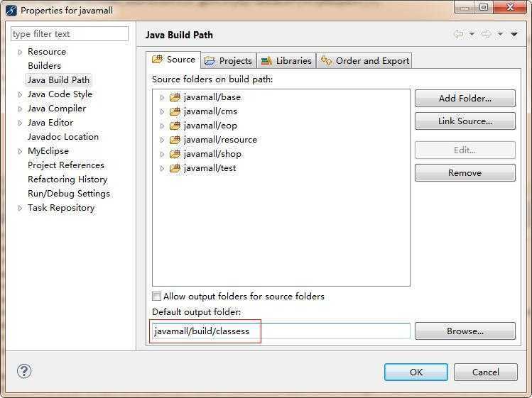Select Run/Debug Settings in the tree
Viewport: 532px width, 398px height.
click(x=69, y=194)
